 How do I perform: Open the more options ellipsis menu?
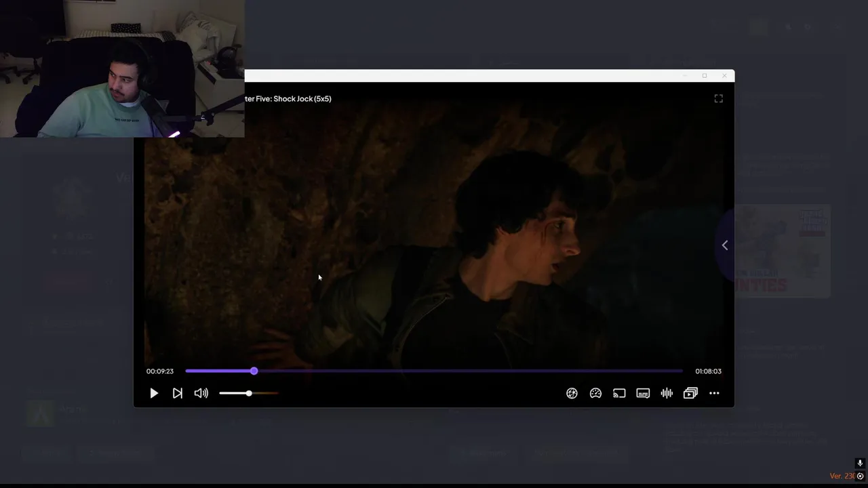coord(714,393)
